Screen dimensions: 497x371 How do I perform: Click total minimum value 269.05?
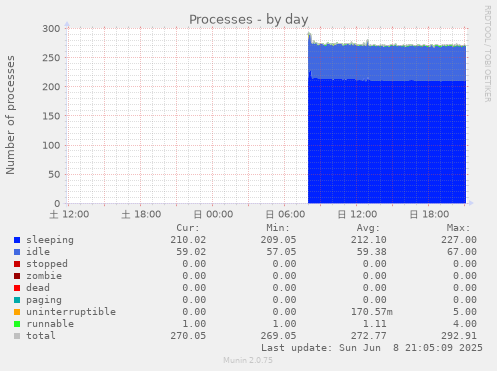278,336
